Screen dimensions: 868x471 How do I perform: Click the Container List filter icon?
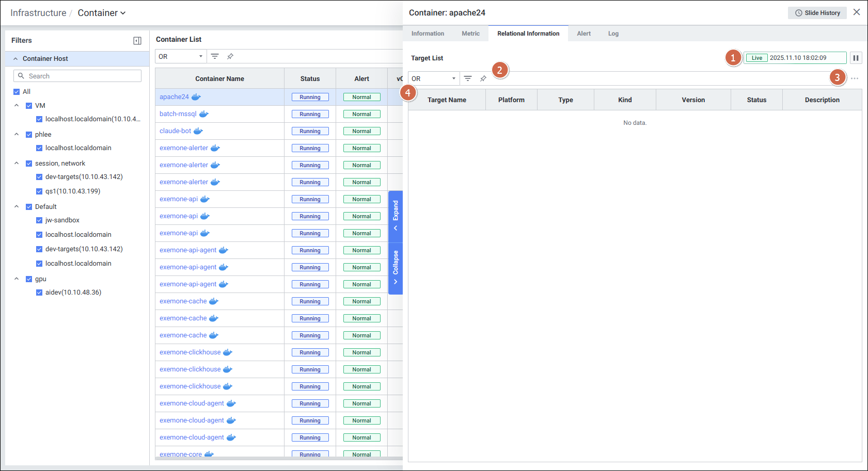tap(215, 56)
